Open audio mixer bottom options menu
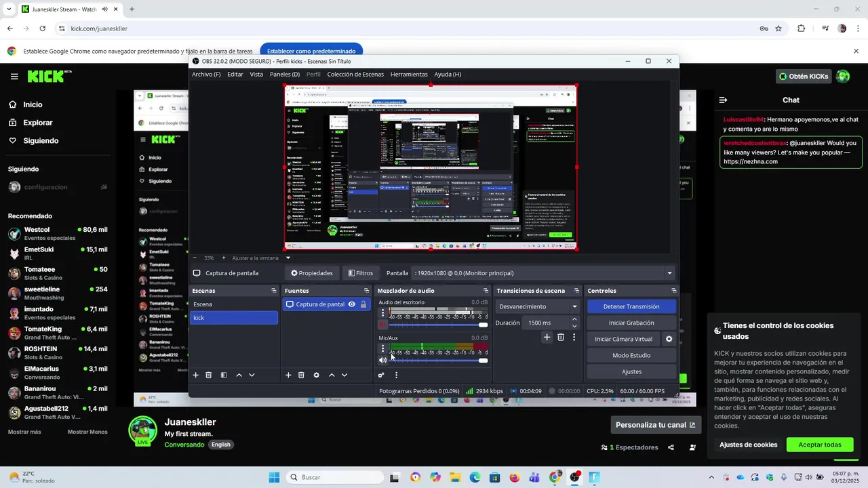Screen dimensions: 868x488 coord(396,375)
